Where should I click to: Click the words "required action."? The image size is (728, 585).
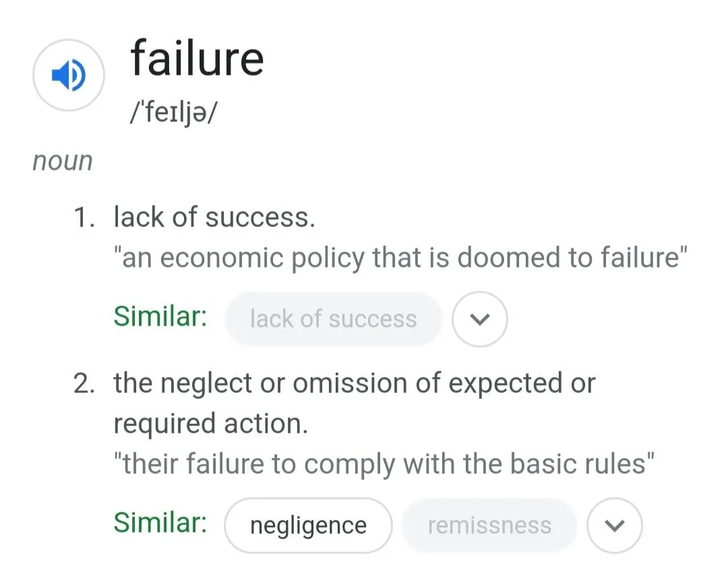(x=210, y=425)
